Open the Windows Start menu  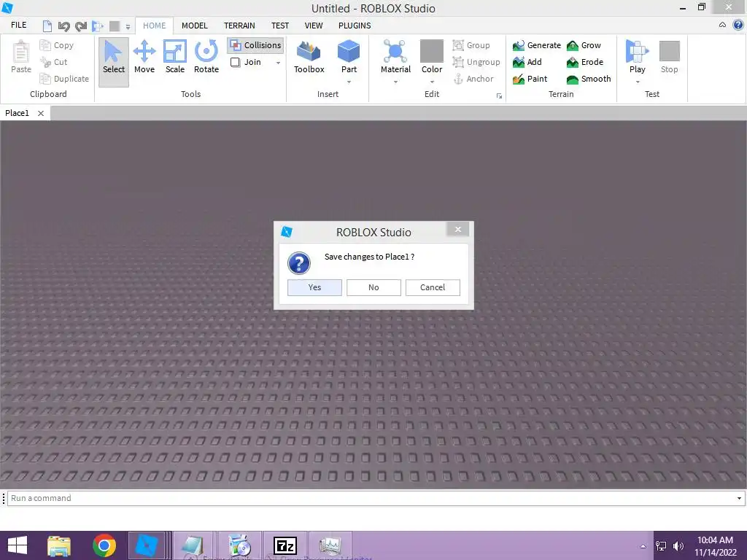coord(18,545)
